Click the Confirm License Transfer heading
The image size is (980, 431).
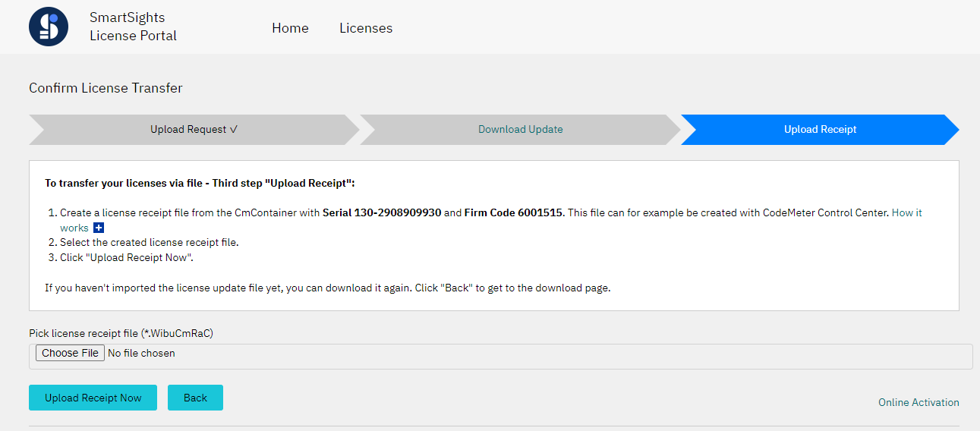[106, 88]
